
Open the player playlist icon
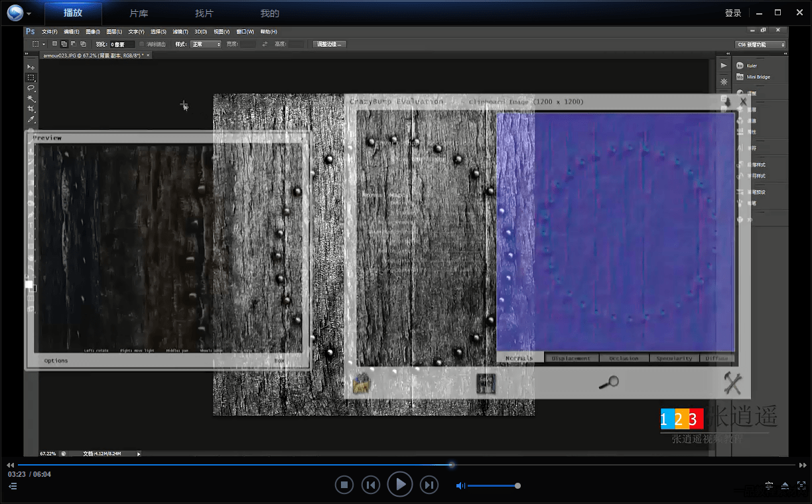13,486
